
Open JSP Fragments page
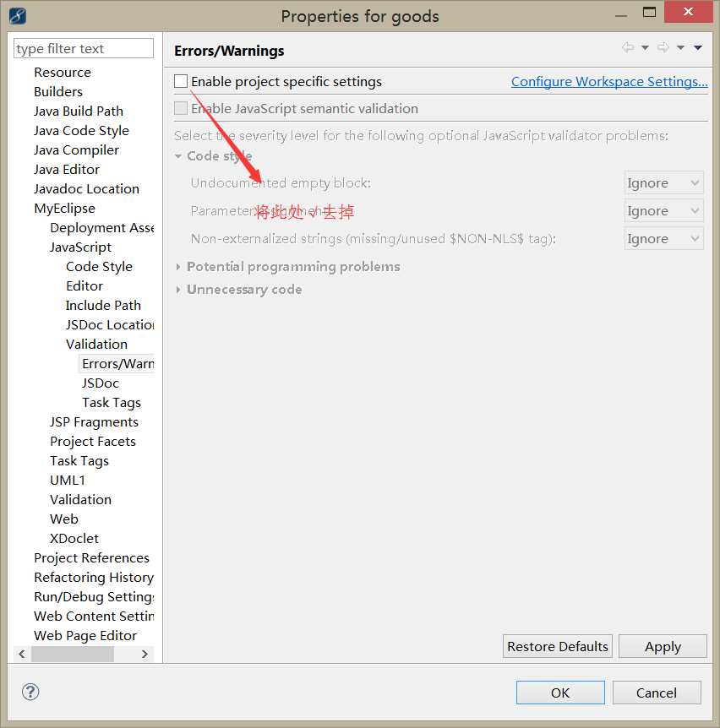(x=94, y=422)
